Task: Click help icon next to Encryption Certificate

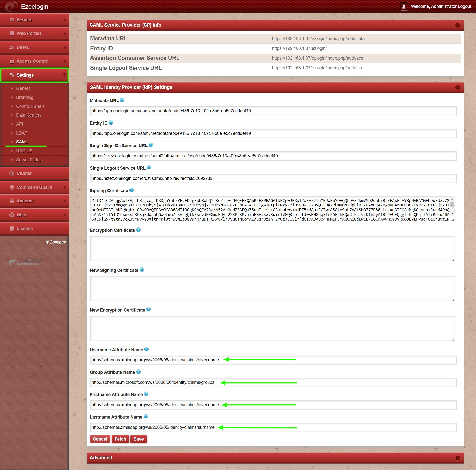Action: [x=138, y=230]
